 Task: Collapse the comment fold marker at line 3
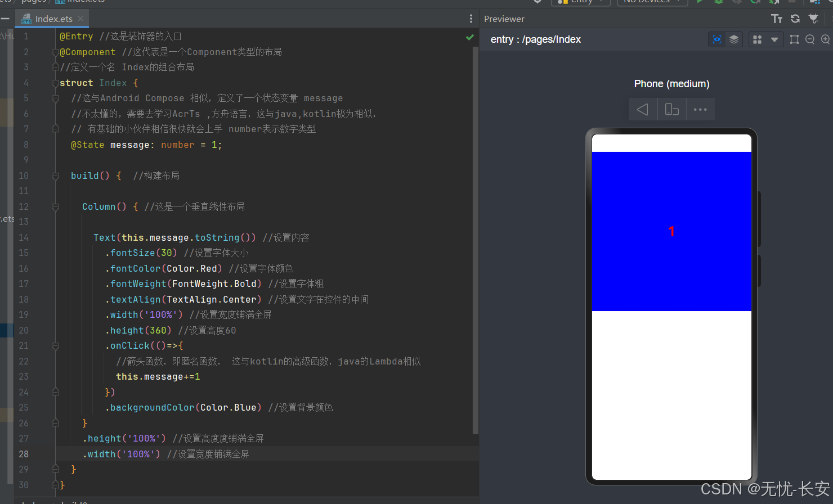click(x=55, y=67)
